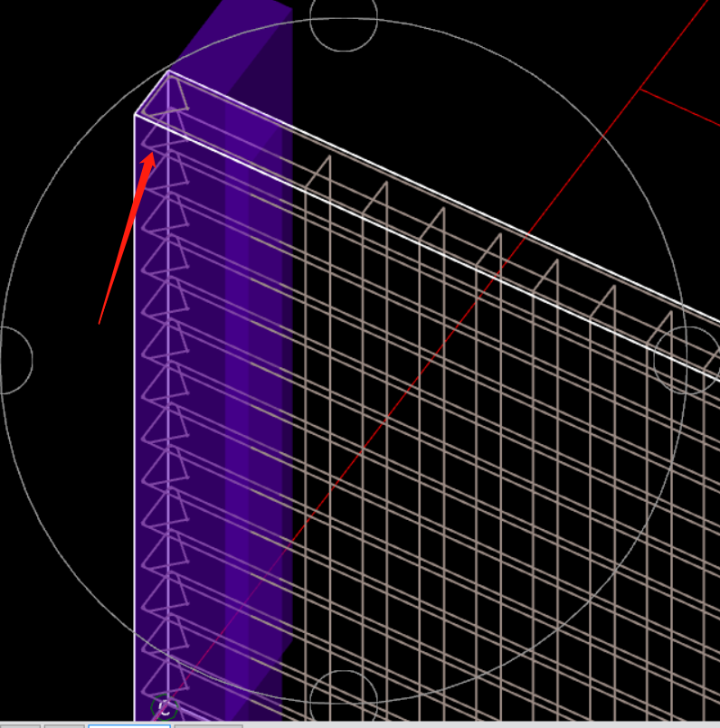This screenshot has width=720, height=728.
Task: Select the left vertical edge of the column
Action: coord(135,407)
